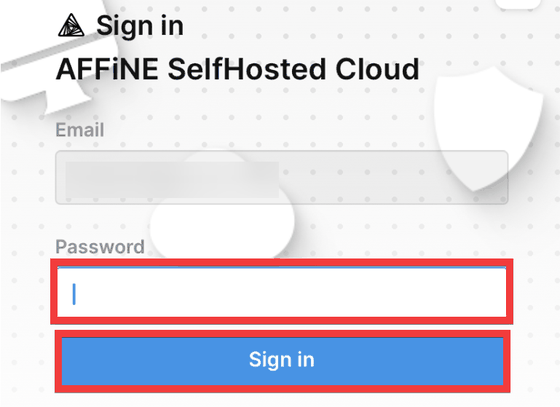Click the greyed-out Email input field
Image resolution: width=560 pixels, height=407 pixels.
pyautogui.click(x=282, y=177)
